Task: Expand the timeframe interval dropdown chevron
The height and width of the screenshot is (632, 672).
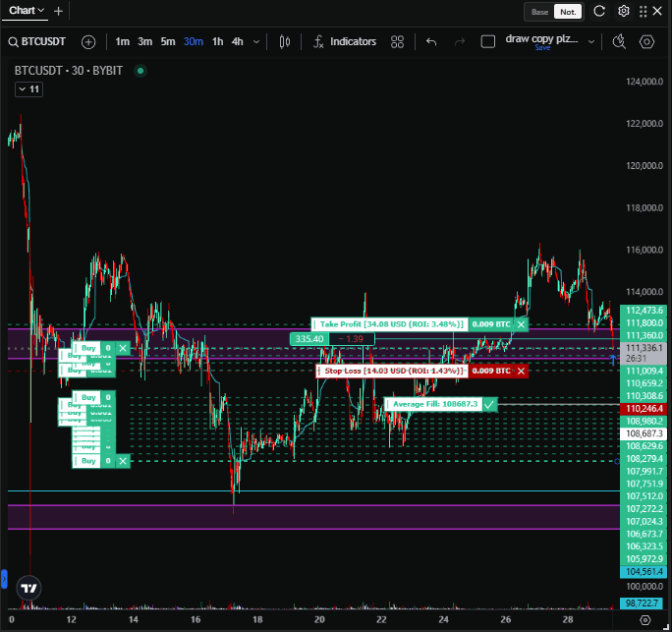Action: click(257, 42)
